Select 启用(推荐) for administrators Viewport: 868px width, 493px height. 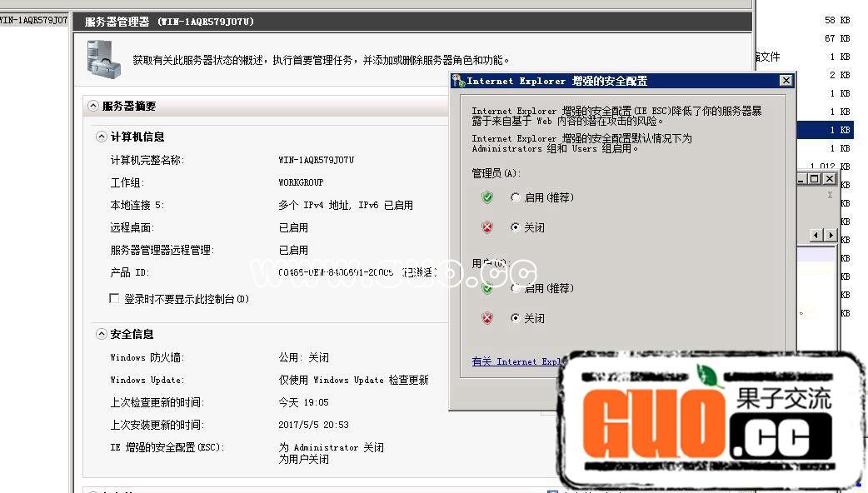[516, 197]
